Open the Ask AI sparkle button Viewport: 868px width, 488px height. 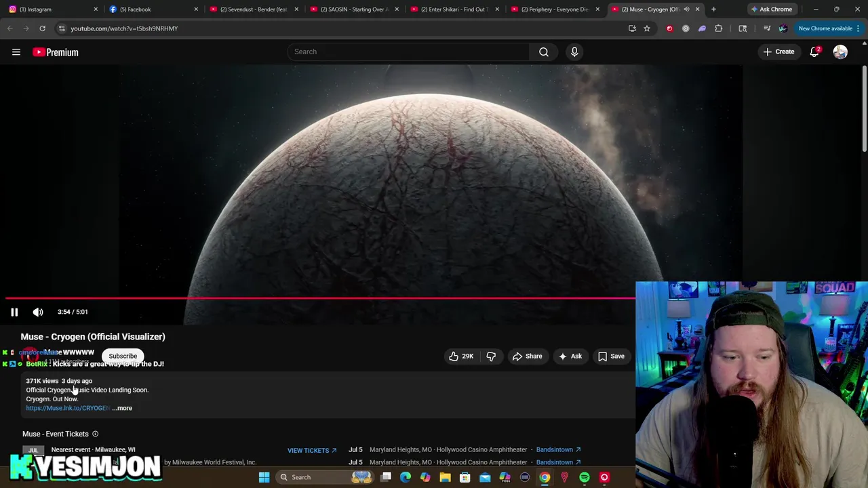click(570, 356)
